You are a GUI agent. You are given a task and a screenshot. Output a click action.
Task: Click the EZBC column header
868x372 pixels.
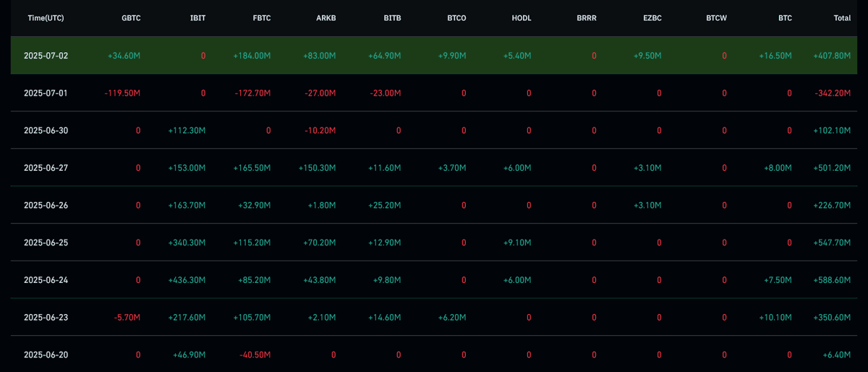tap(652, 18)
